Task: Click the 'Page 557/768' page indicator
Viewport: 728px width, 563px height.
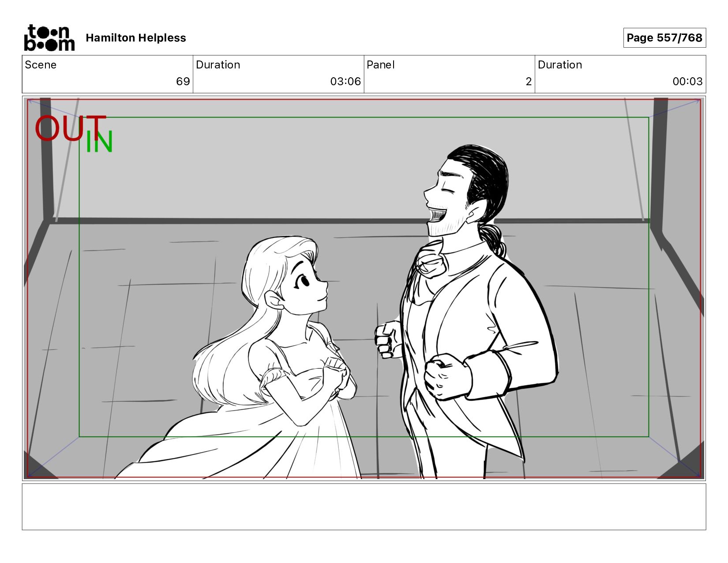Action: point(664,38)
